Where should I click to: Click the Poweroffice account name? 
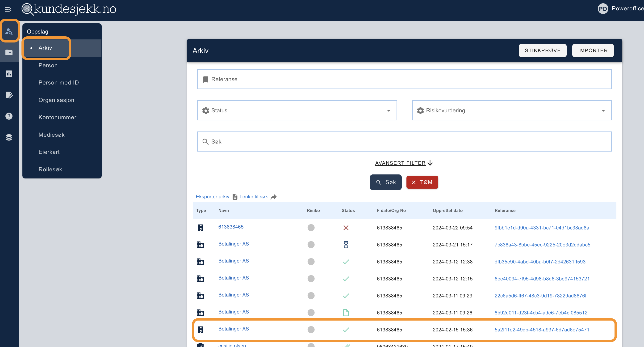click(627, 8)
